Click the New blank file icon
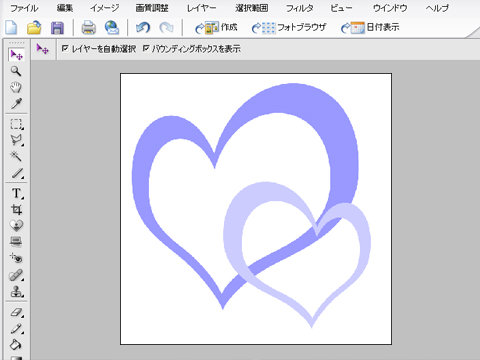The height and width of the screenshot is (360, 480). pos(12,27)
